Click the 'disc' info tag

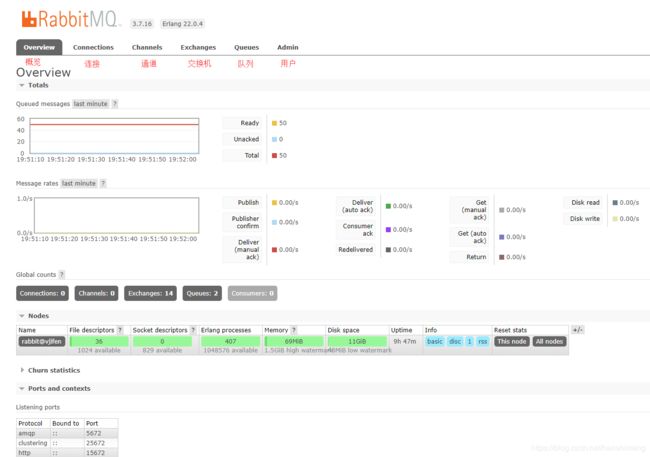pyautogui.click(x=455, y=341)
